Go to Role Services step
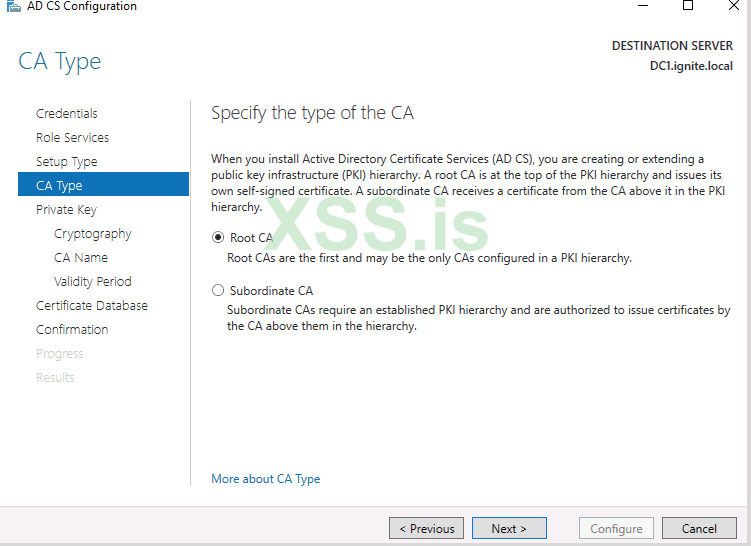This screenshot has width=751, height=546. [x=73, y=138]
